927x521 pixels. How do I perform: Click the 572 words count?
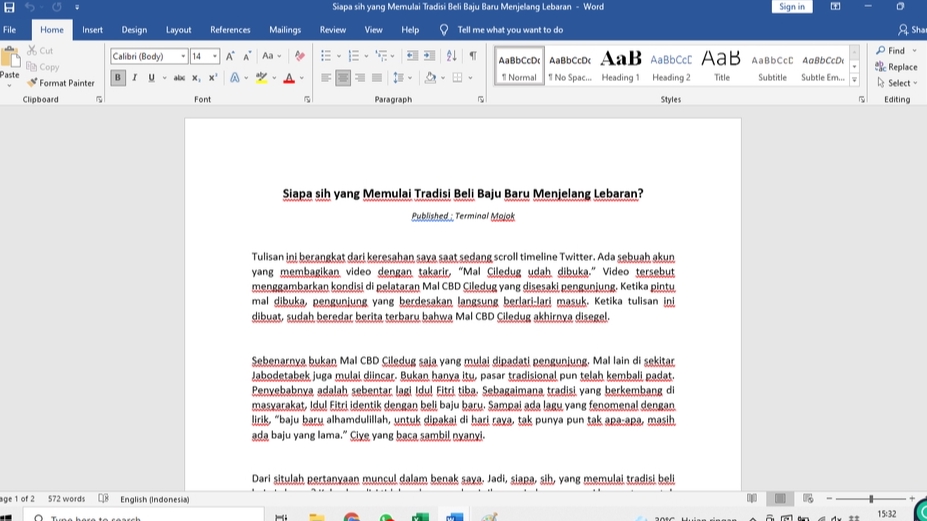point(66,499)
